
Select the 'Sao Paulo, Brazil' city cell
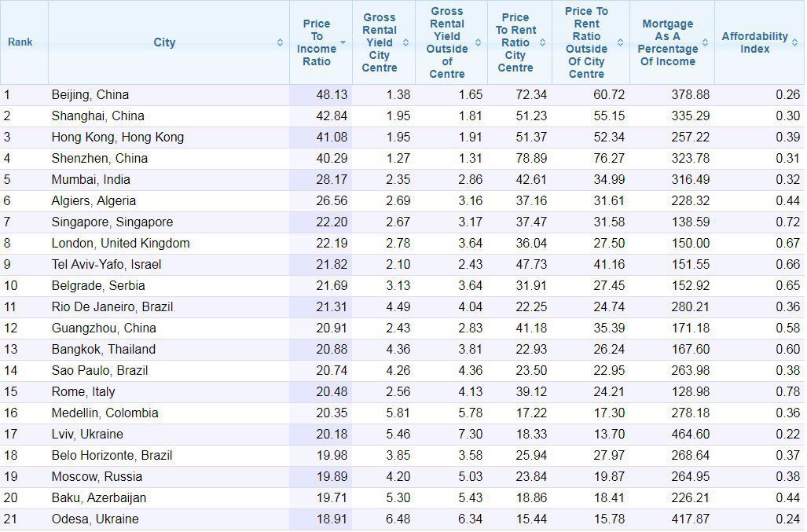169,371
